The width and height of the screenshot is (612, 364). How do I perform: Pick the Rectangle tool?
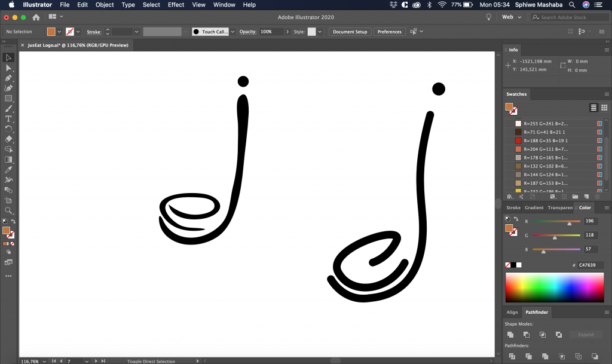8,99
